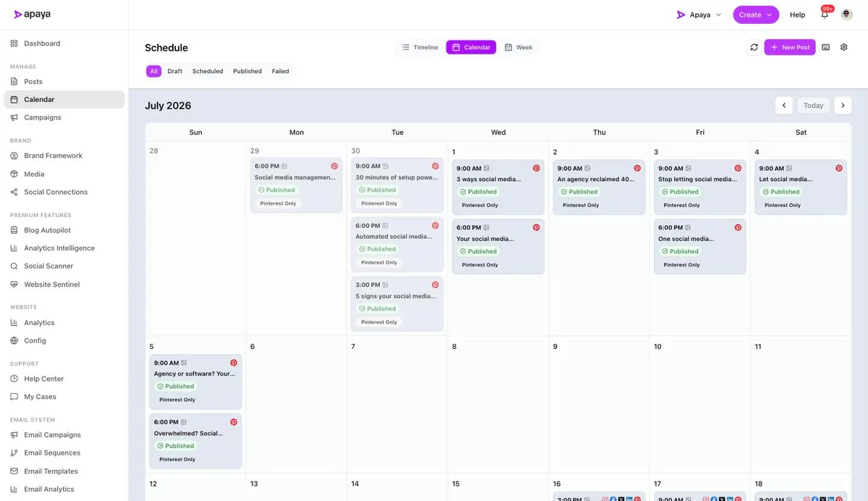Image resolution: width=868 pixels, height=501 pixels.
Task: Open the '3 ways social media' post
Action: coord(498,188)
